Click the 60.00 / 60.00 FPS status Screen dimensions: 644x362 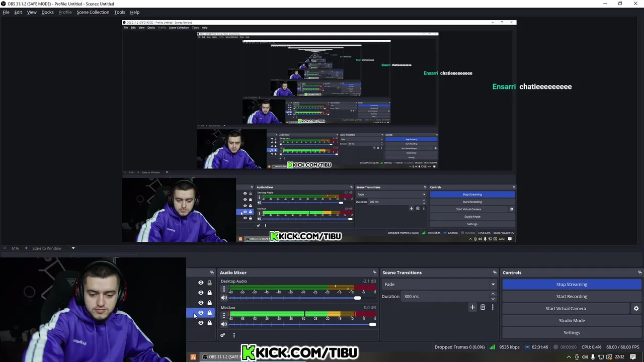[622, 347]
